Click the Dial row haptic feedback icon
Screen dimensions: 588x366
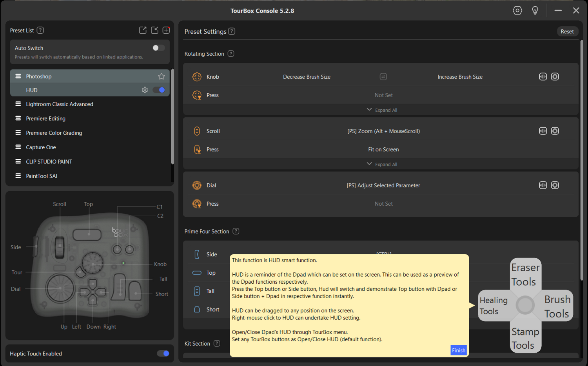(543, 185)
